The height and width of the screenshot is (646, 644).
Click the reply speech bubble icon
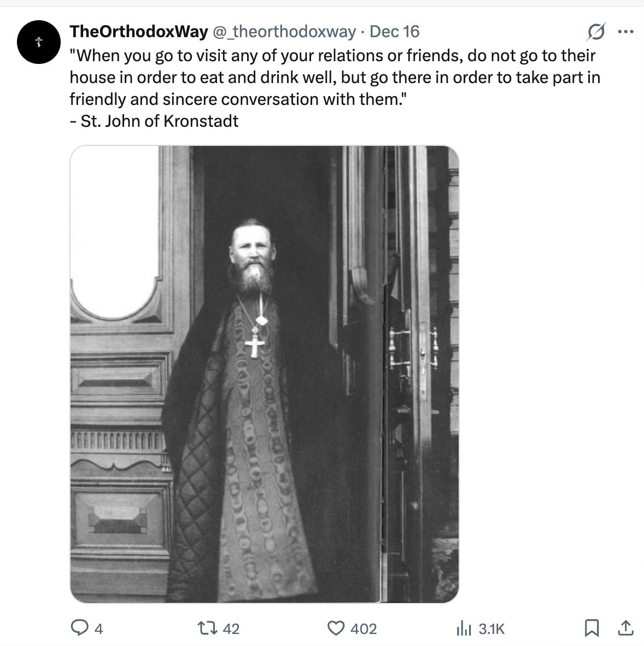tap(79, 628)
